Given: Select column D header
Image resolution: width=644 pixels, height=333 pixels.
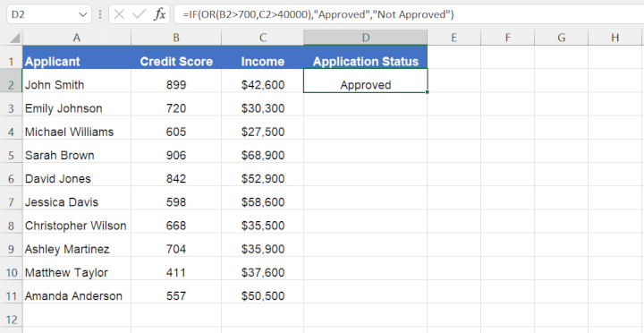Looking at the screenshot, I should coord(366,38).
